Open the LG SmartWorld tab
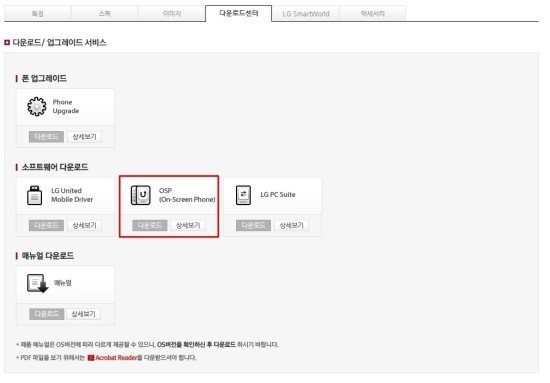550x383 pixels. 306,14
